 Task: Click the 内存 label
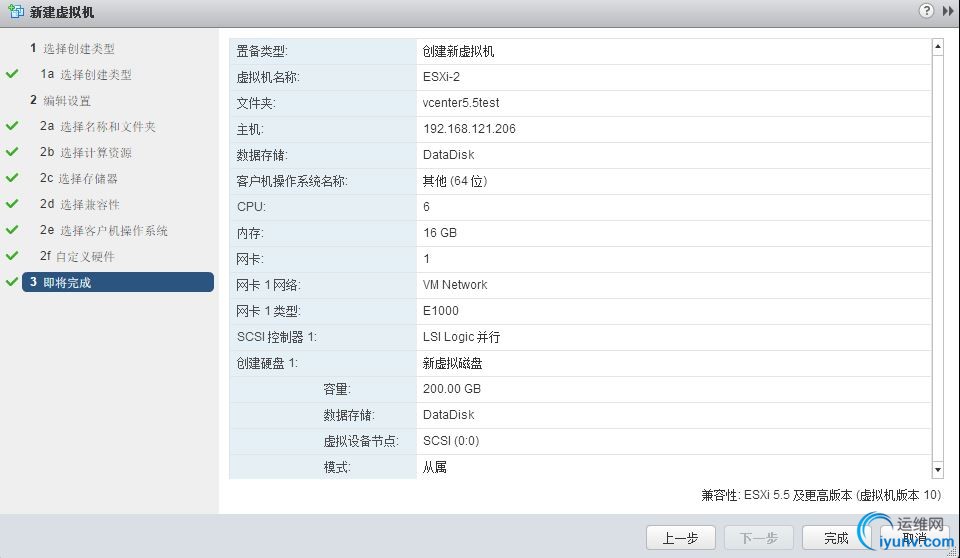[x=250, y=233]
